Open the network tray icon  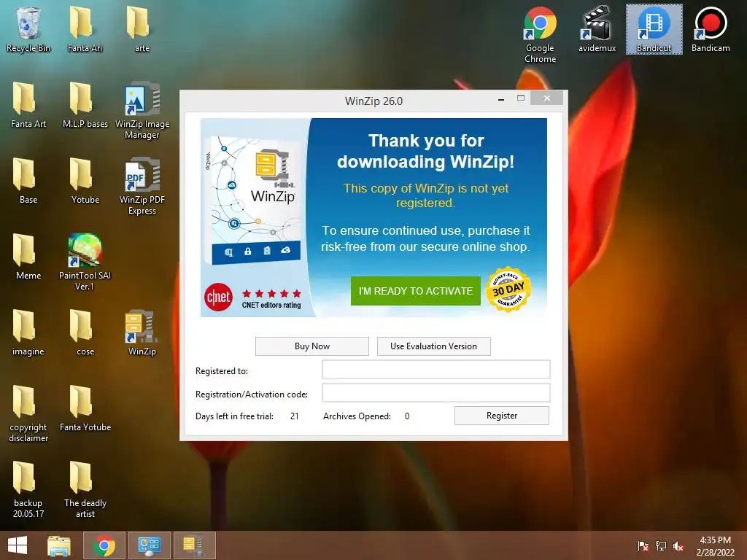point(661,545)
